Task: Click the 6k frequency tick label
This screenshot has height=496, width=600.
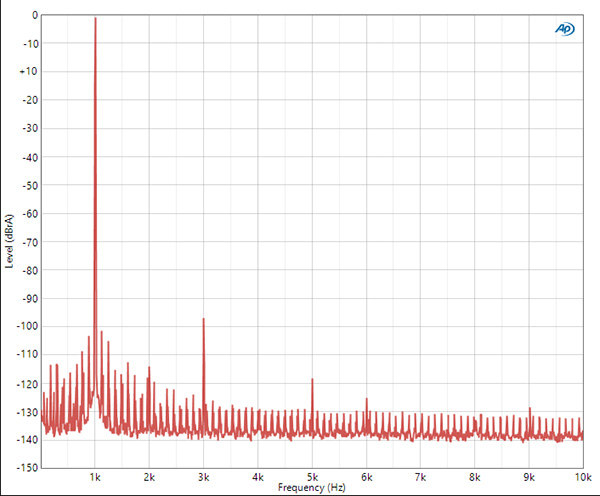Action: click(x=367, y=477)
